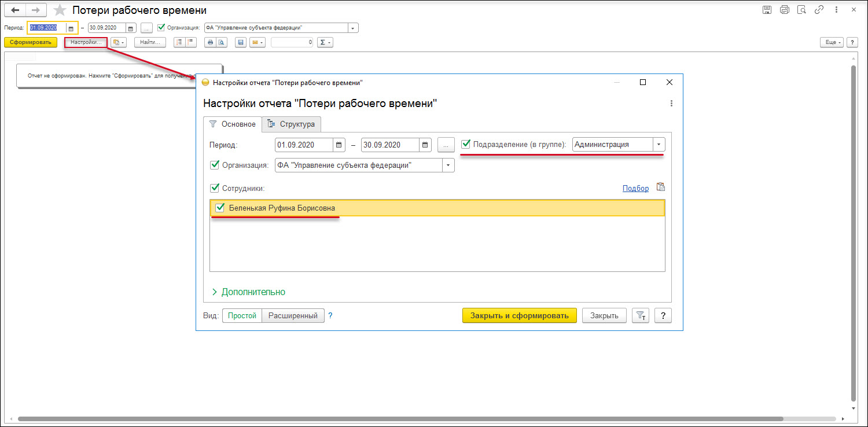Toggle Организация checkbox in main window
868x427 pixels.
click(x=161, y=27)
